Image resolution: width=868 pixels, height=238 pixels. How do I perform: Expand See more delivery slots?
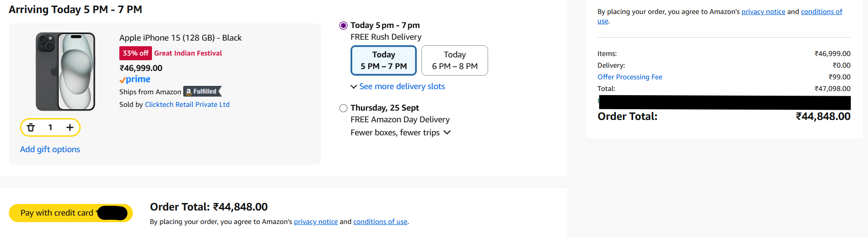401,86
